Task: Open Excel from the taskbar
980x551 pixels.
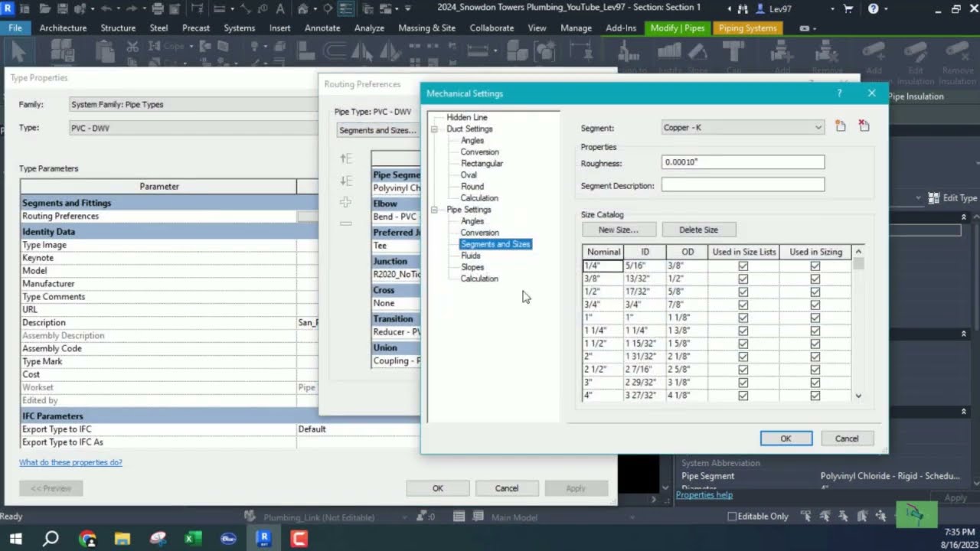Action: 193,539
